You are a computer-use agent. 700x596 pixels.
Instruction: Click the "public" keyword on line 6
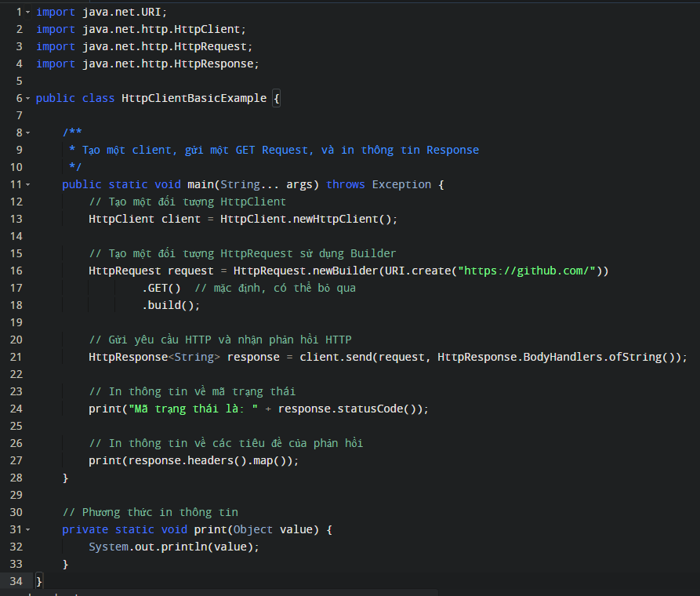tap(56, 98)
